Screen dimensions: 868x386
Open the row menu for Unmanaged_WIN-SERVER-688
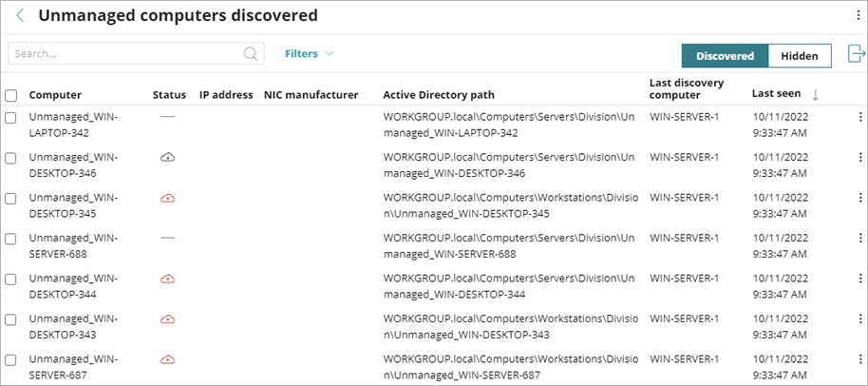coord(859,239)
